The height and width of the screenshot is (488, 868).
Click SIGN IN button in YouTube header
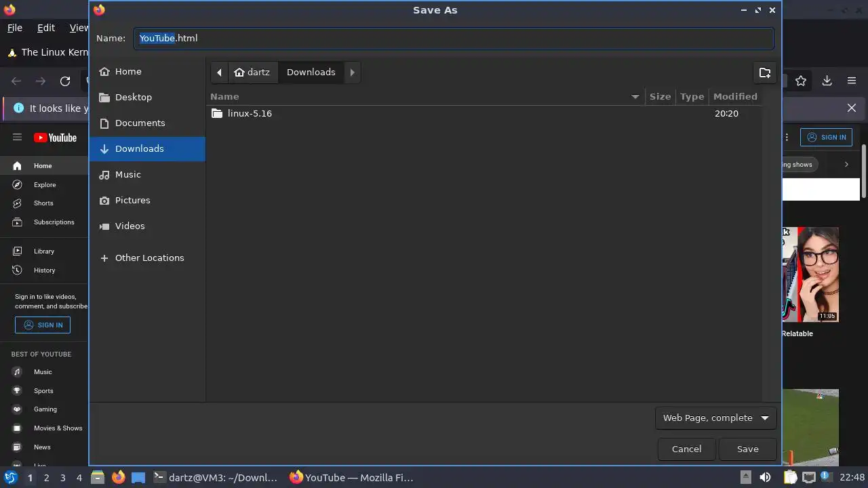[826, 137]
